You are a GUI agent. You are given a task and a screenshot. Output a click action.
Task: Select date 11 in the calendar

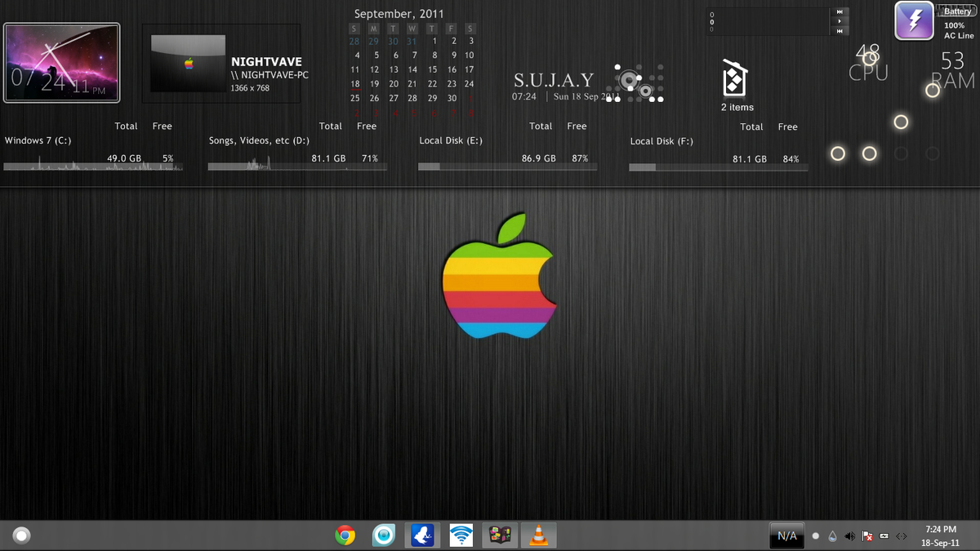coord(355,69)
